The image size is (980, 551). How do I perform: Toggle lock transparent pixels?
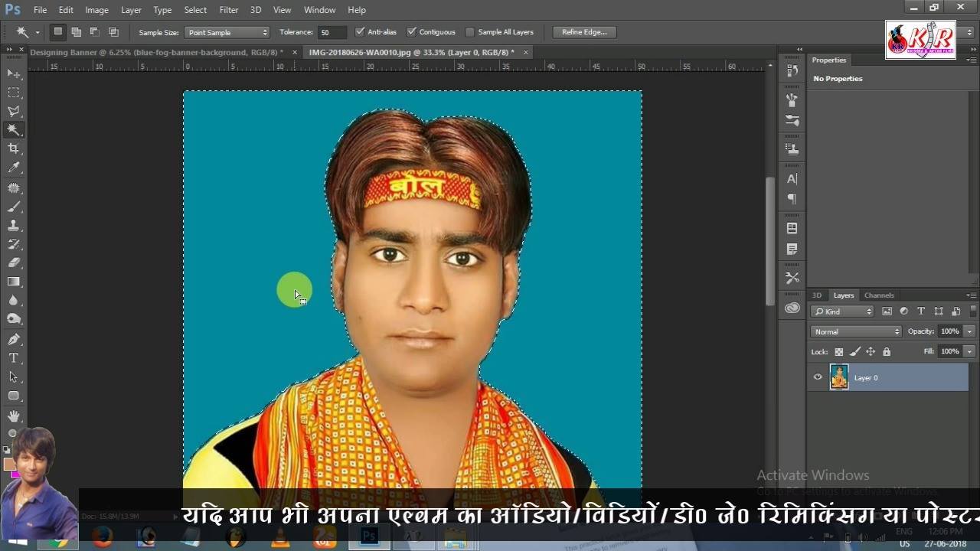(839, 352)
